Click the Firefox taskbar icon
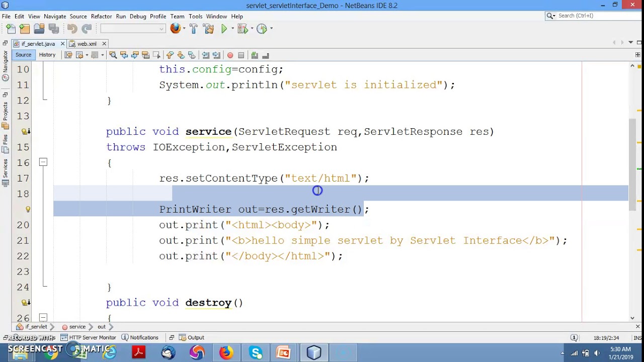This screenshot has width=644, height=362. 226,352
